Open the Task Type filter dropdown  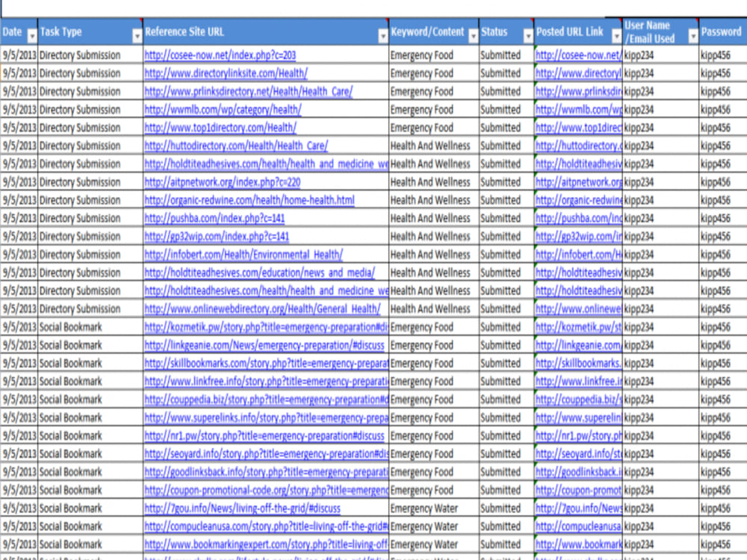tap(137, 34)
